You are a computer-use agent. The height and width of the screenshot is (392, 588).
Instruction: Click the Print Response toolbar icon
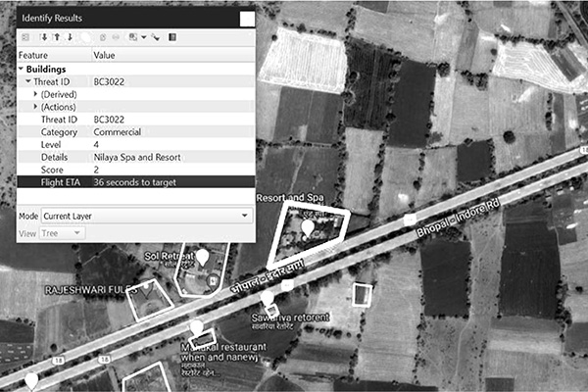pyautogui.click(x=116, y=37)
